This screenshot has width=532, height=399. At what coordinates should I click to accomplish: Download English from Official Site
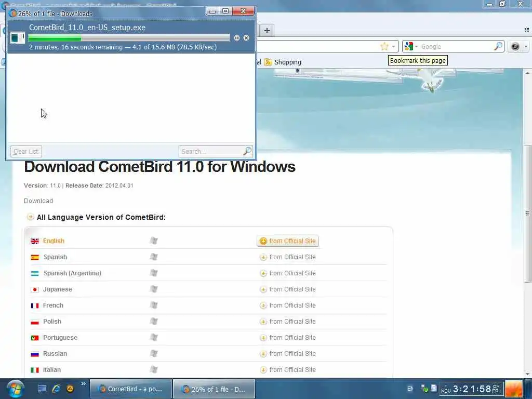(288, 241)
